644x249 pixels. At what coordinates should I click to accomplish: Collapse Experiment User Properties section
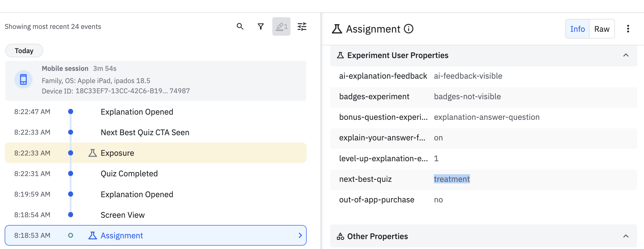coord(626,55)
